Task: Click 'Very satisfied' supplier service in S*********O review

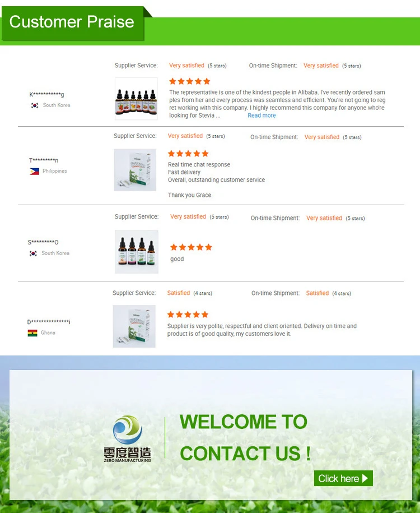Action: 188,216
